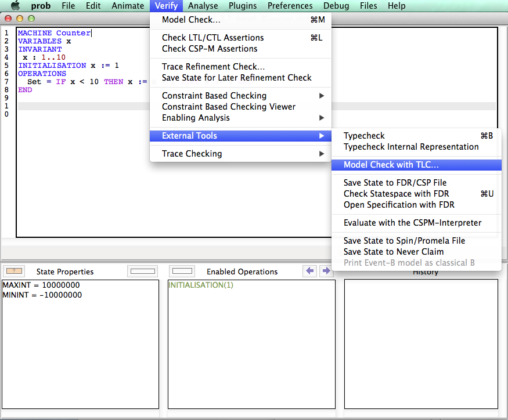The image size is (508, 420).
Task: Open the Analyse menu
Action: point(203,6)
